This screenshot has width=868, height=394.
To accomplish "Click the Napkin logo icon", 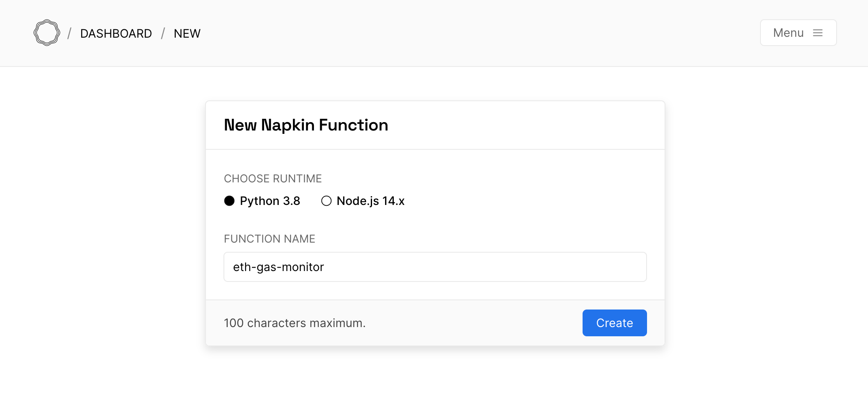I will [x=46, y=33].
